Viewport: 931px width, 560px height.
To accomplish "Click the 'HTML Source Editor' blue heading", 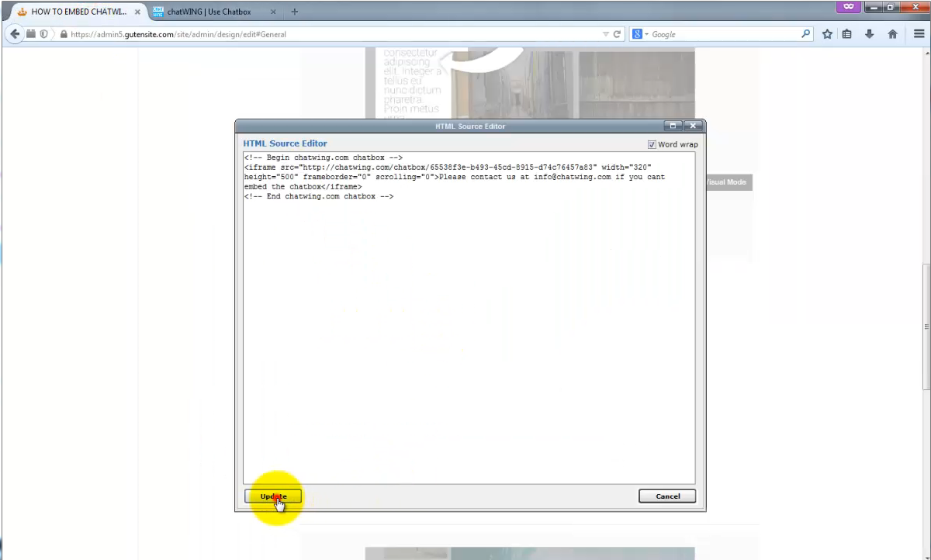I will (x=285, y=143).
